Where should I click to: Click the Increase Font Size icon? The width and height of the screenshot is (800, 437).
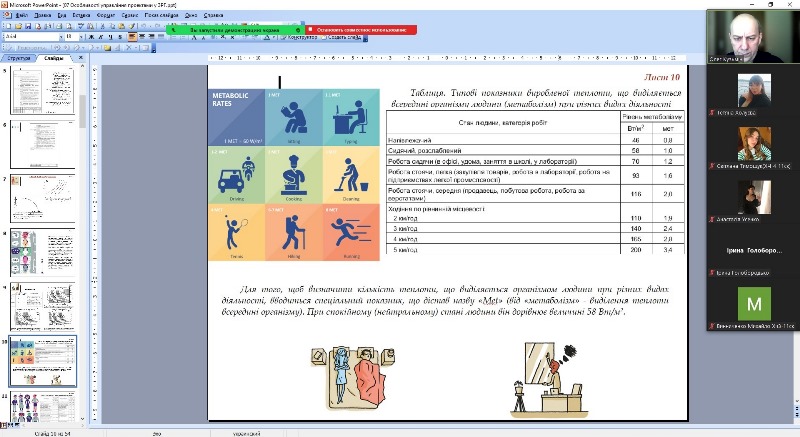(194, 37)
